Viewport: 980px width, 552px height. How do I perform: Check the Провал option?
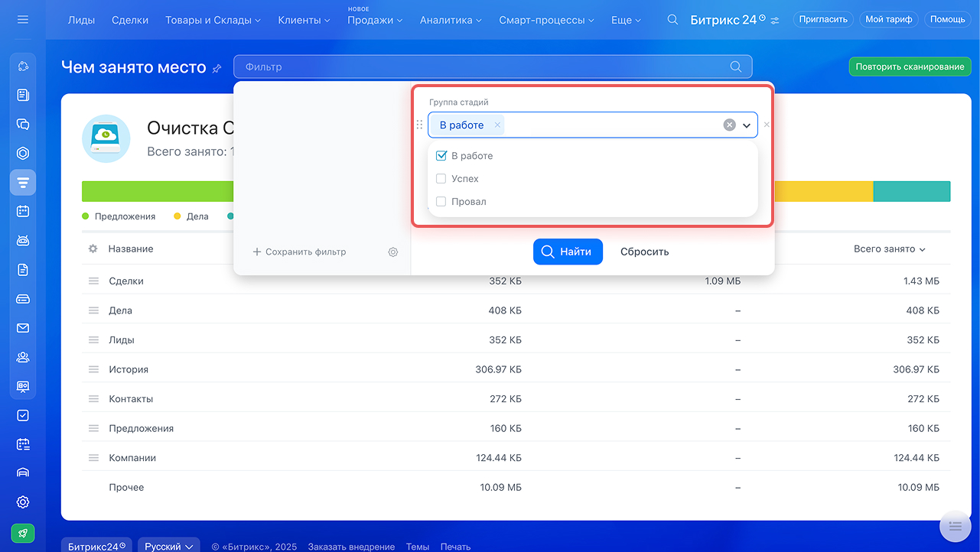pos(441,202)
